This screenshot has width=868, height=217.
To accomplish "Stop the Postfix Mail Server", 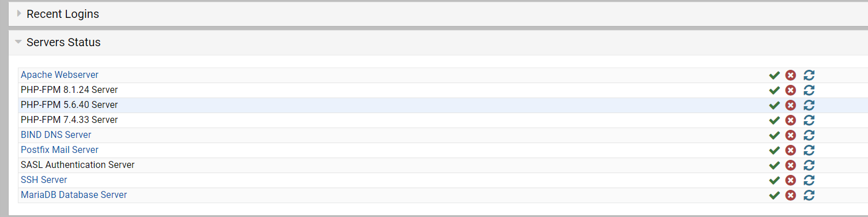I will [791, 150].
